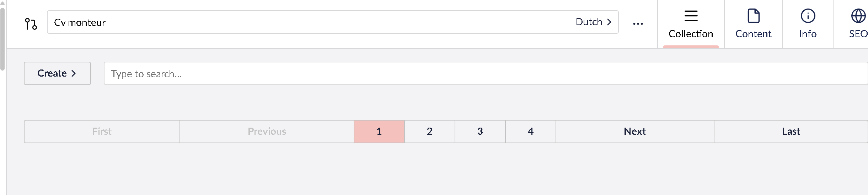Image resolution: width=868 pixels, height=195 pixels.
Task: Click the branch icon beside the name field
Action: tap(31, 24)
